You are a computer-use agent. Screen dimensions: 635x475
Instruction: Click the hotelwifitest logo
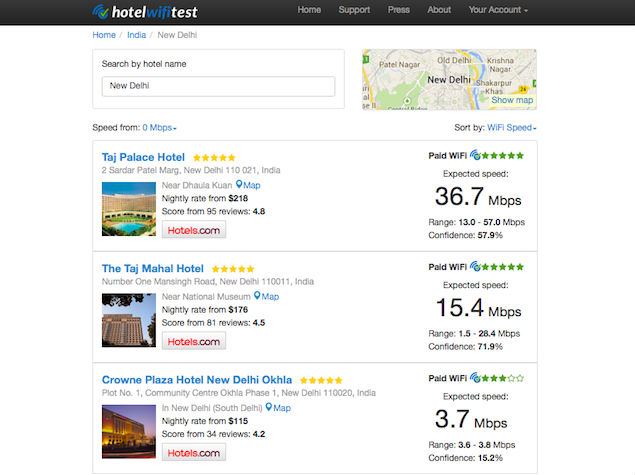click(x=145, y=12)
